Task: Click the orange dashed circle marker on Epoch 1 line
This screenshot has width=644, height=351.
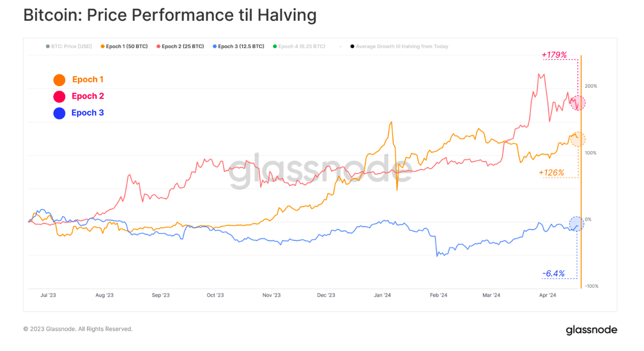Action: (x=578, y=139)
